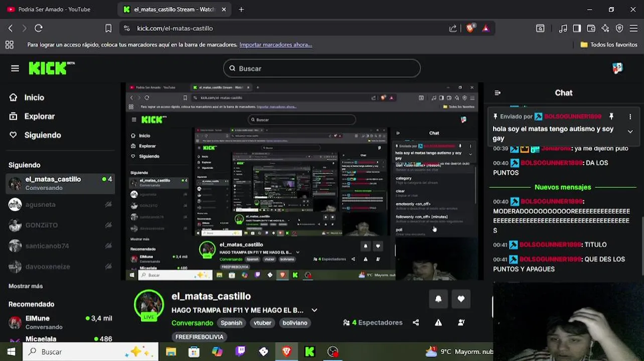Open the gift subs icon next to report
The width and height of the screenshot is (644, 361).
461,322
